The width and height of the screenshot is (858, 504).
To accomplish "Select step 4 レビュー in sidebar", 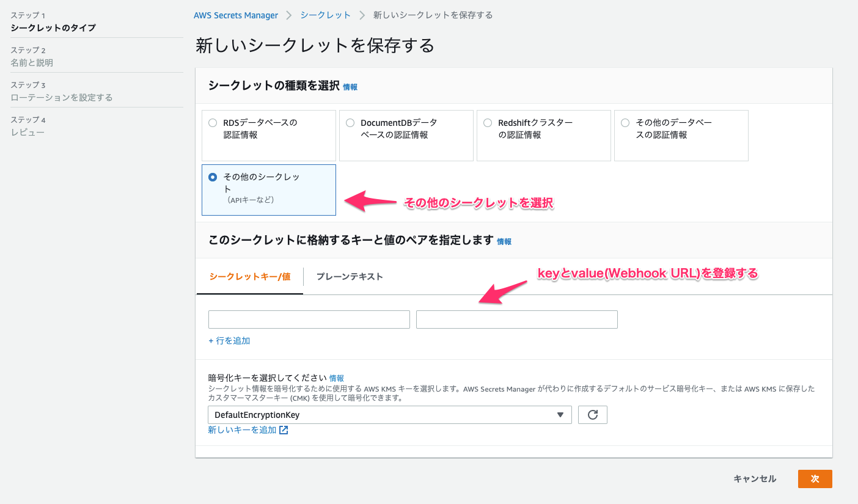I will [x=28, y=133].
